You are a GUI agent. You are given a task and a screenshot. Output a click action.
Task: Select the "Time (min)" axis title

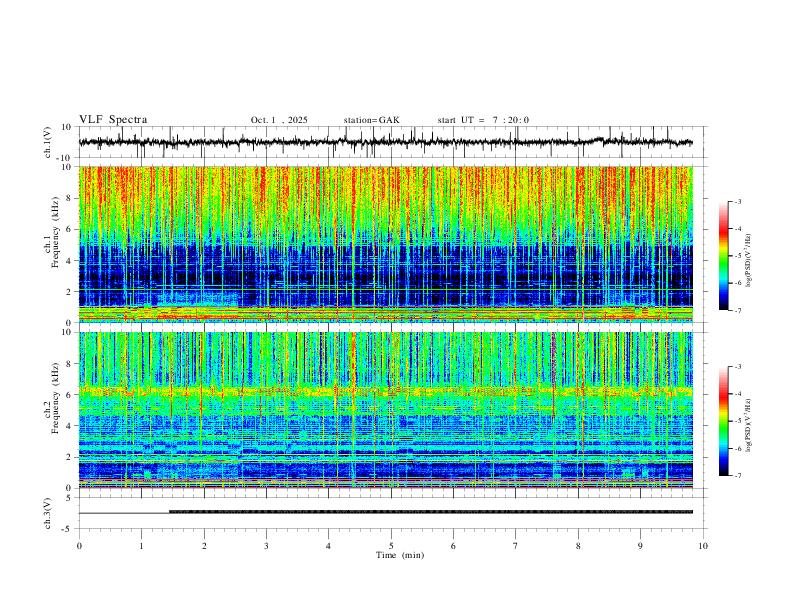(x=400, y=555)
